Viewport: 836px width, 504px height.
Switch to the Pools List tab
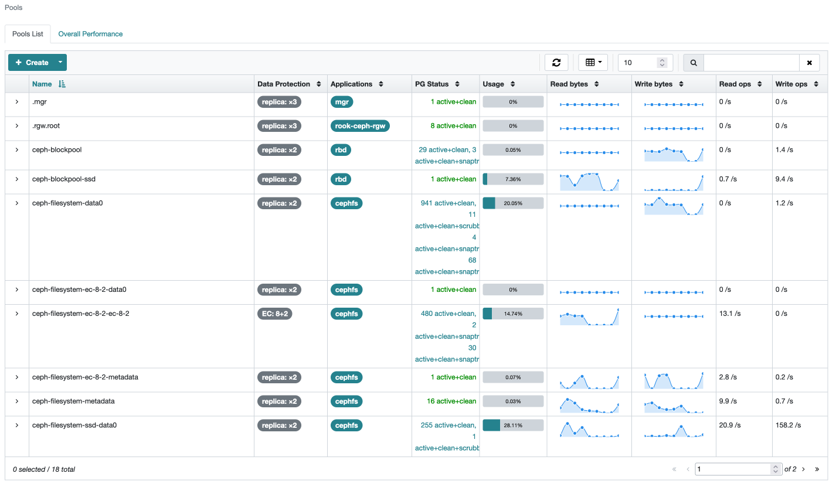tap(28, 34)
